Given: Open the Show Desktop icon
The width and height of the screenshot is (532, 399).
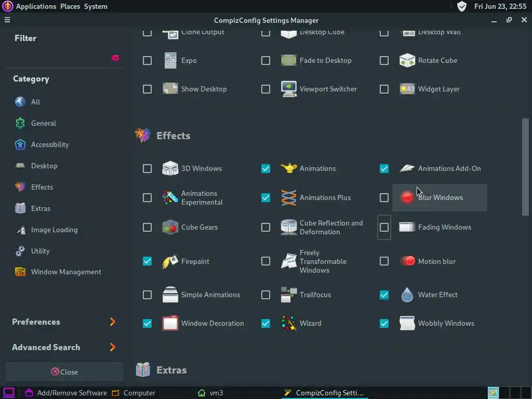Looking at the screenshot, I should pyautogui.click(x=170, y=89).
